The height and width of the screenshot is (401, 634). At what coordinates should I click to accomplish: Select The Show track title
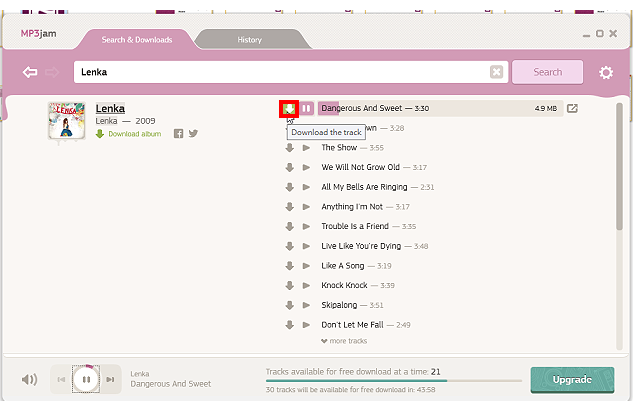pos(339,148)
